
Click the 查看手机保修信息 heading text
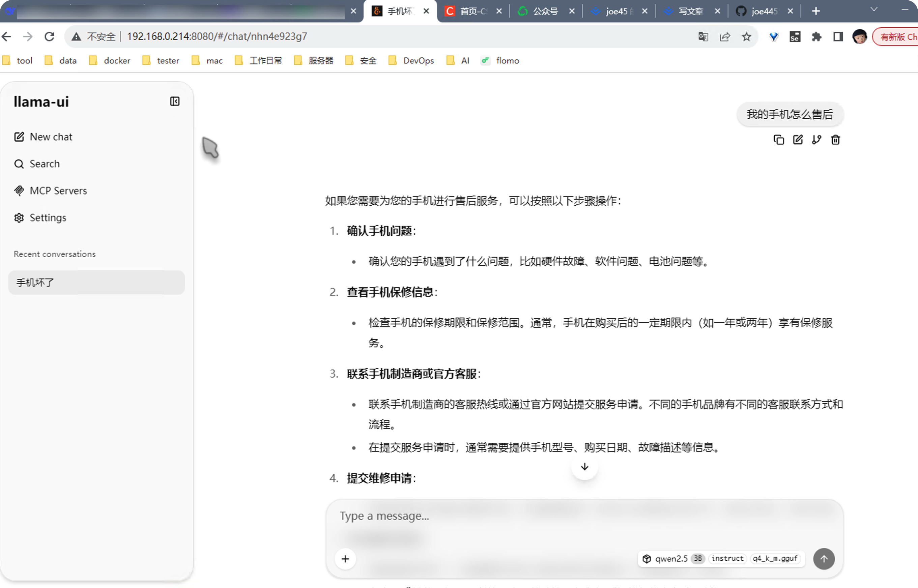pyautogui.click(x=390, y=292)
